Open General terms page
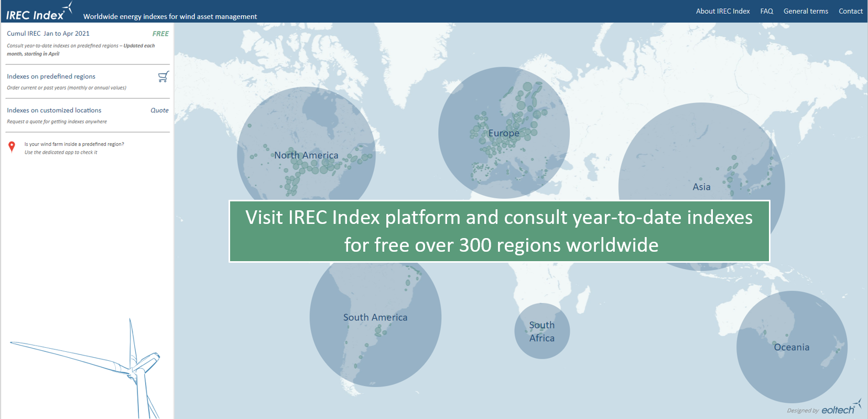The image size is (868, 419). click(x=806, y=11)
